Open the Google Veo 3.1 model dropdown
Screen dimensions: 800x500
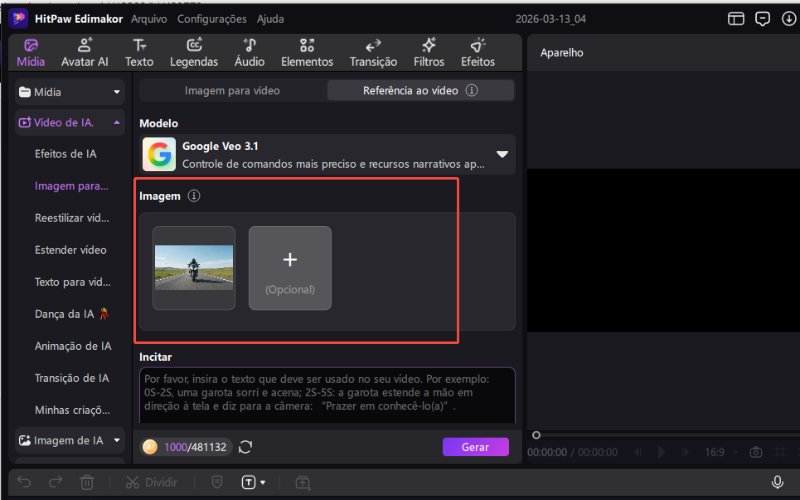click(327, 155)
